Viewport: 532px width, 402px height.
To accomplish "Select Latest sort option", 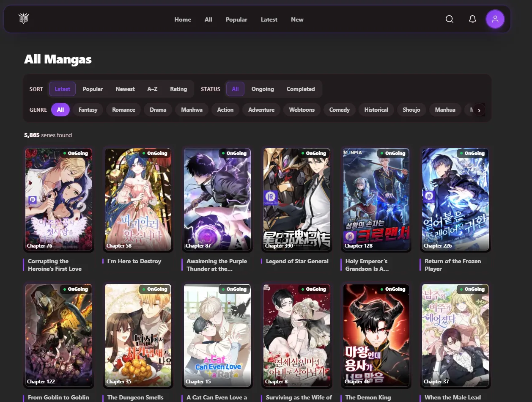I will [x=62, y=89].
